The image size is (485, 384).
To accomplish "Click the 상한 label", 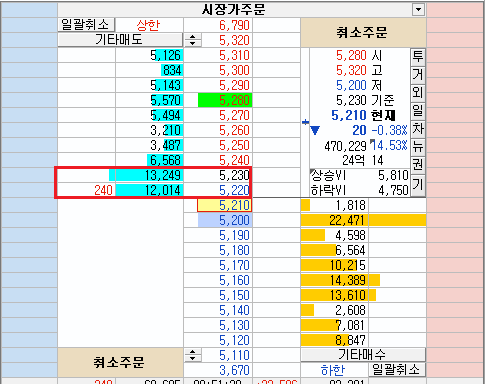I will coord(149,25).
